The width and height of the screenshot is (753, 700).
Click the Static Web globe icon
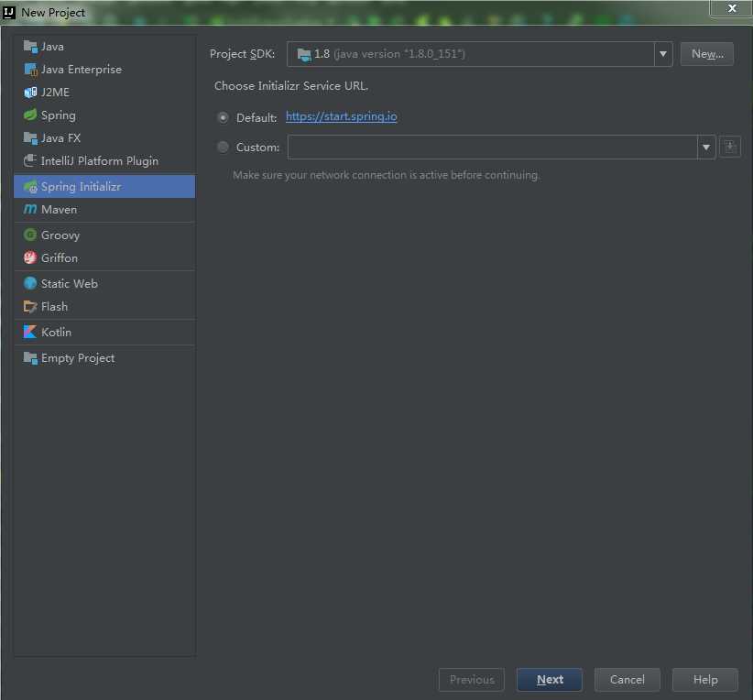pyautogui.click(x=30, y=283)
